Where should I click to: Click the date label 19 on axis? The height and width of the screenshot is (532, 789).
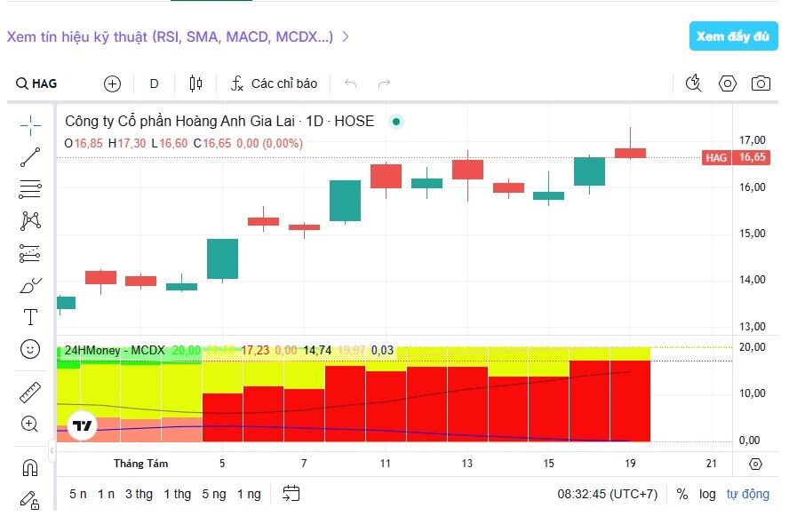630,464
